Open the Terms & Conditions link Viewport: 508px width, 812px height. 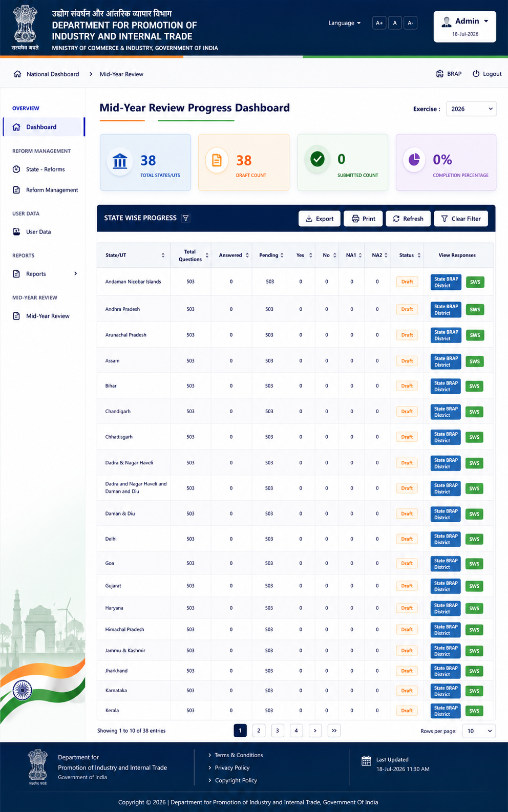239,755
